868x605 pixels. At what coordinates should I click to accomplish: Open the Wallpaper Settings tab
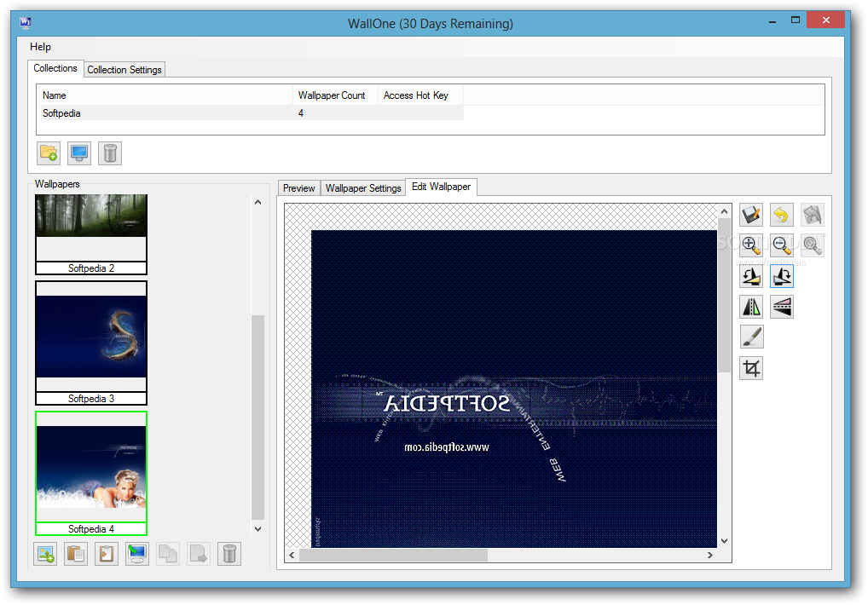[x=363, y=188]
